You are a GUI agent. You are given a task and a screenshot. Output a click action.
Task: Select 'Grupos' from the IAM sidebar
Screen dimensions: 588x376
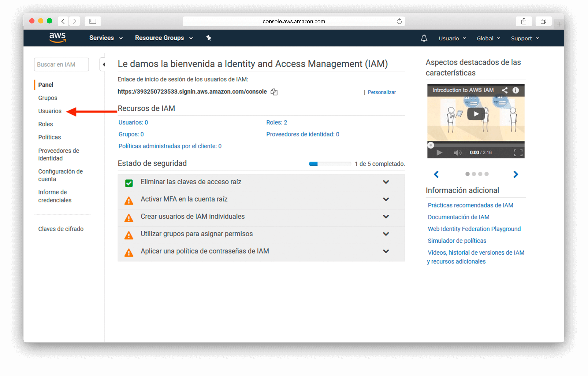tap(48, 98)
